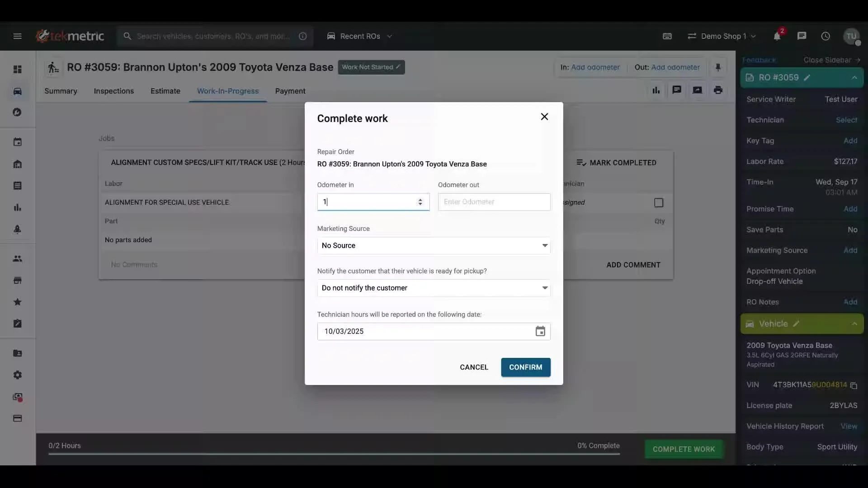868x488 pixels.
Task: Open the chat messages icon in the header
Action: 802,36
